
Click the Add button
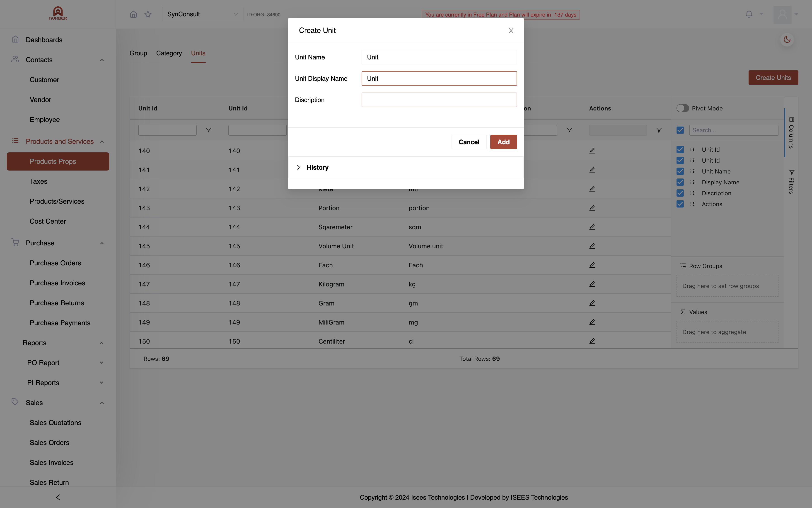(503, 142)
